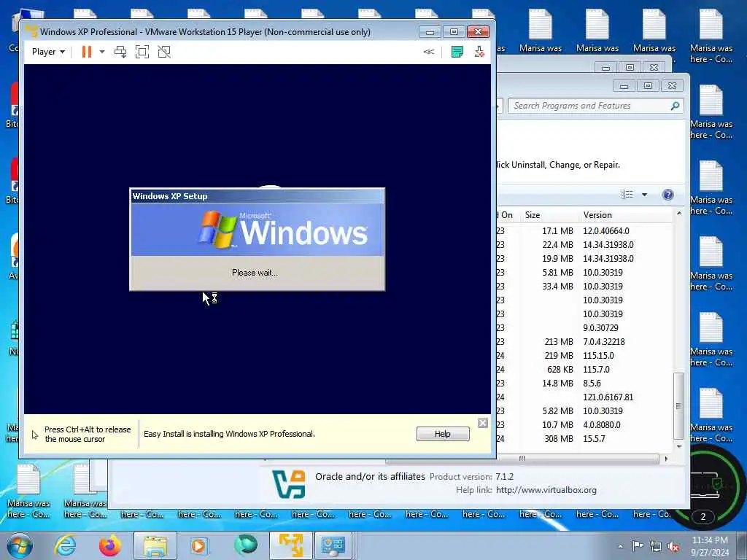Viewport: 747px width, 560px height.
Task: Select the row with version 7.0.4.32218
Action: pos(584,341)
